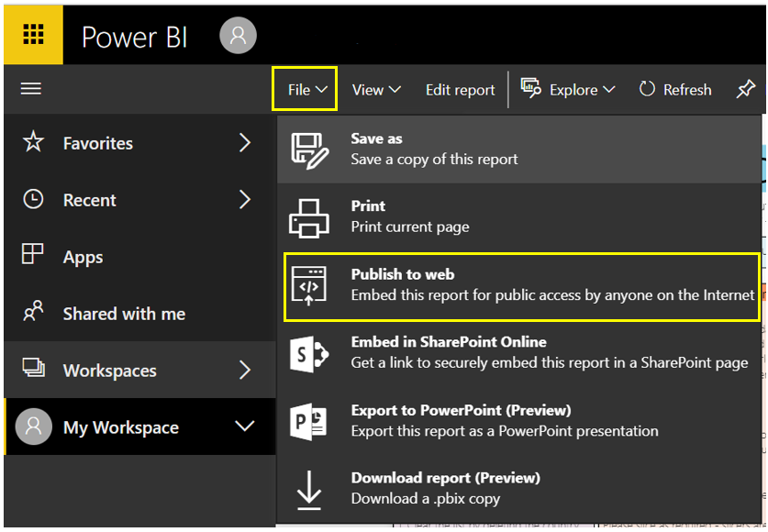The image size is (768, 532).
Task: Click the Apps grid icon
Action: [x=33, y=254]
